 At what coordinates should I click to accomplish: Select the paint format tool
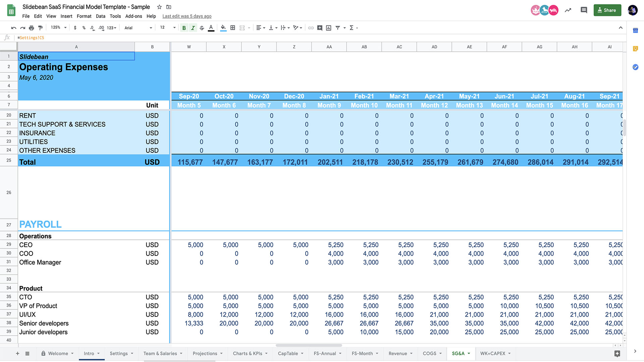[x=41, y=28]
